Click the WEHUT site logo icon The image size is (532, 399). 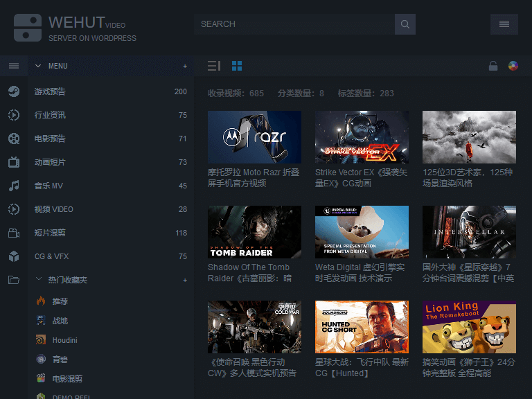point(28,28)
